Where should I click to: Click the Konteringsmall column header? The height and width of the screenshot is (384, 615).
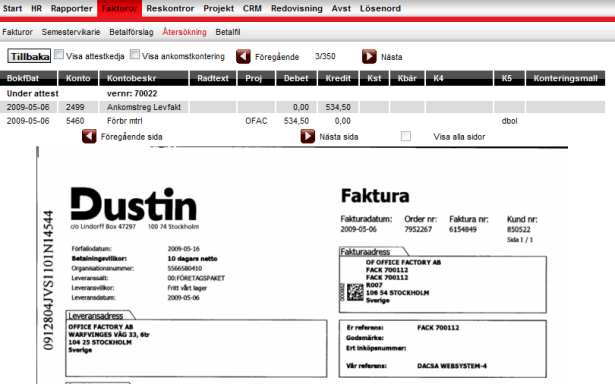point(565,78)
